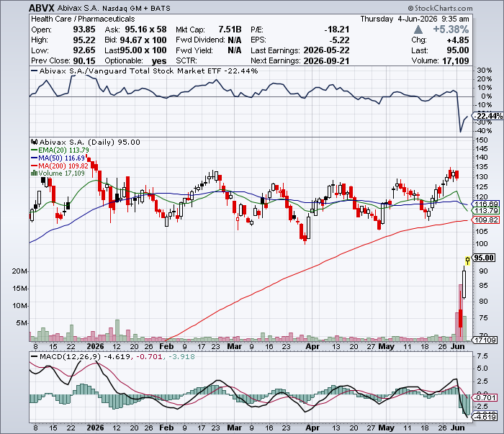
Task: Click the 113.79 price axis tag
Action: [485, 211]
